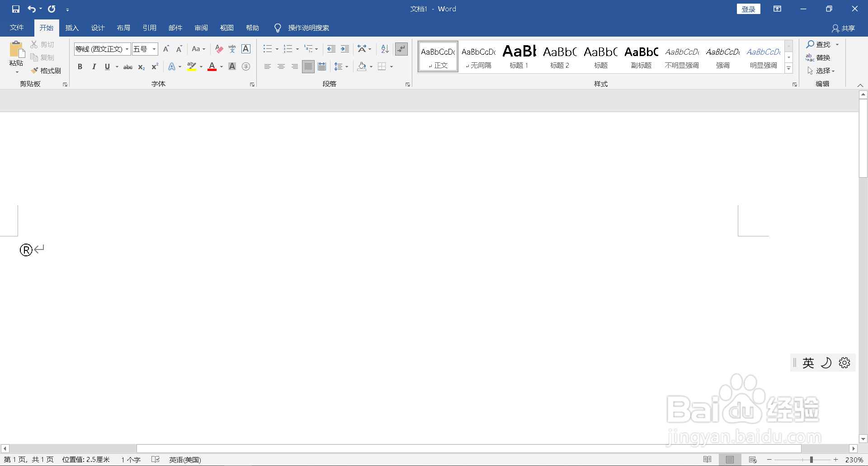868x466 pixels.
Task: Click the 共享 (Share) button
Action: tap(844, 28)
